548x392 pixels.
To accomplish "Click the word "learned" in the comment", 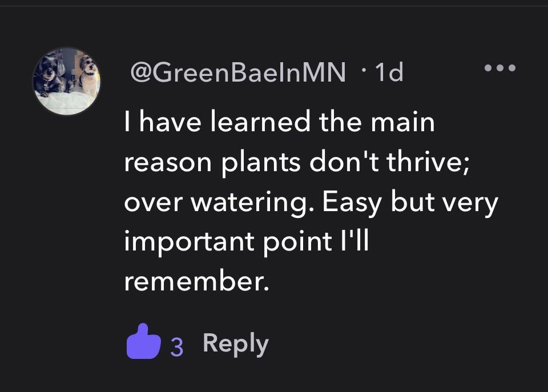I will pos(262,123).
